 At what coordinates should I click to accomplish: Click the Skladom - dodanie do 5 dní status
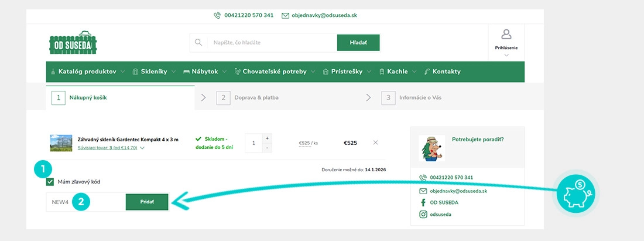point(214,143)
